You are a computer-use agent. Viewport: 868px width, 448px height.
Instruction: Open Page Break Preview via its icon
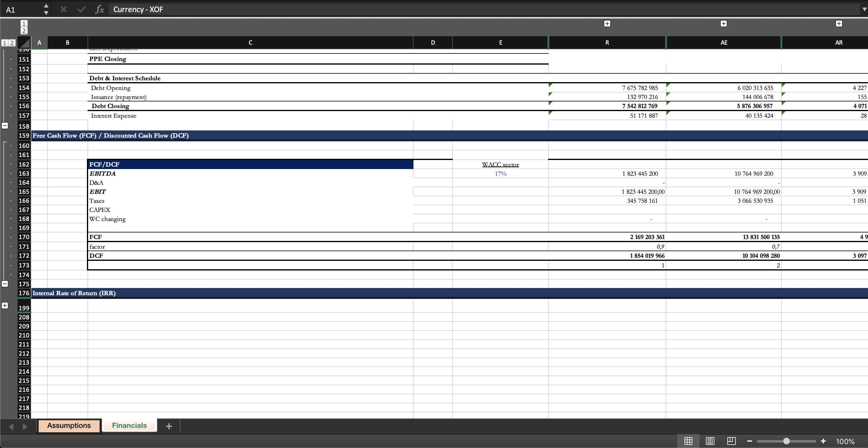click(x=732, y=441)
